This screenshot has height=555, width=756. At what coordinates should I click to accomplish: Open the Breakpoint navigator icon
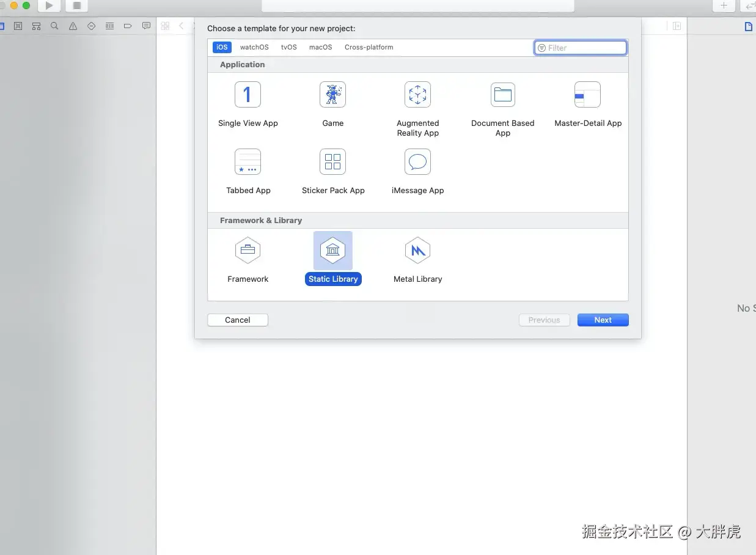128,26
